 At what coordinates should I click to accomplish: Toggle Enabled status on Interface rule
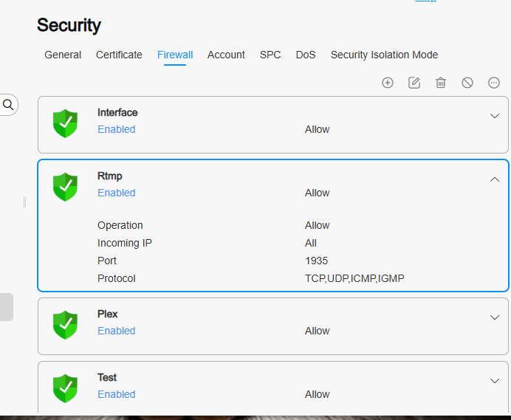tap(117, 129)
